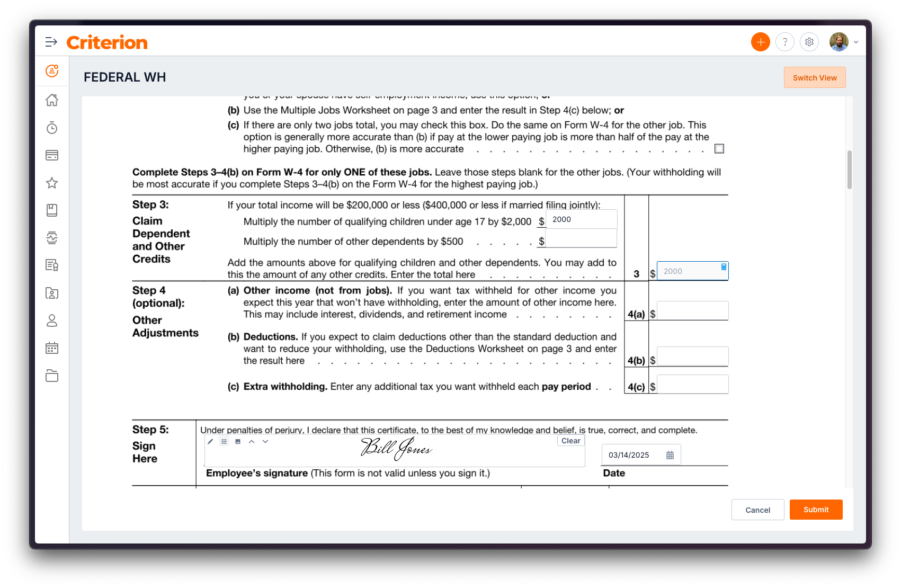Click the 'Employee's signature' caption text
Screen dimensions: 901x588
click(257, 473)
